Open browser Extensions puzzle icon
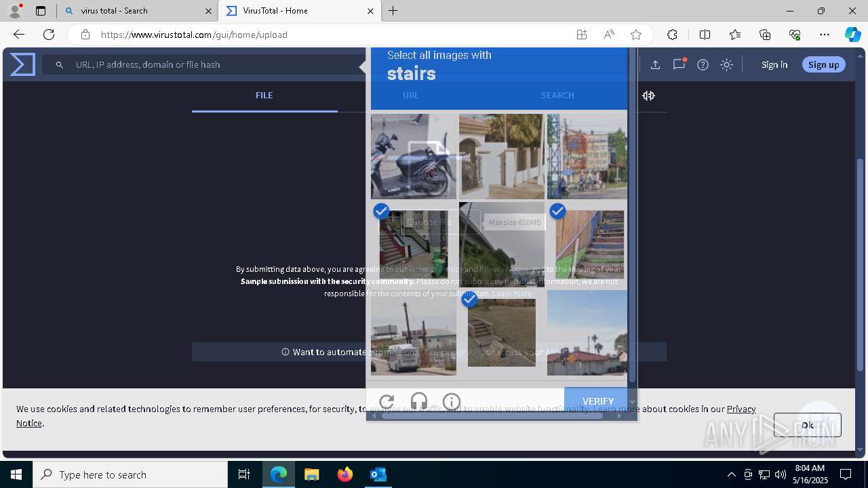 click(x=672, y=35)
